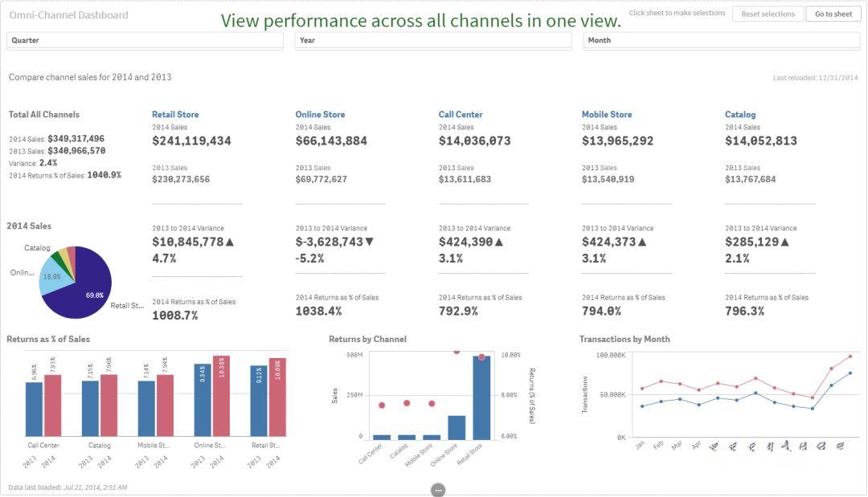Click the round ellipsis icon at bottom
Screen dimensions: 868x497
[x=438, y=490]
